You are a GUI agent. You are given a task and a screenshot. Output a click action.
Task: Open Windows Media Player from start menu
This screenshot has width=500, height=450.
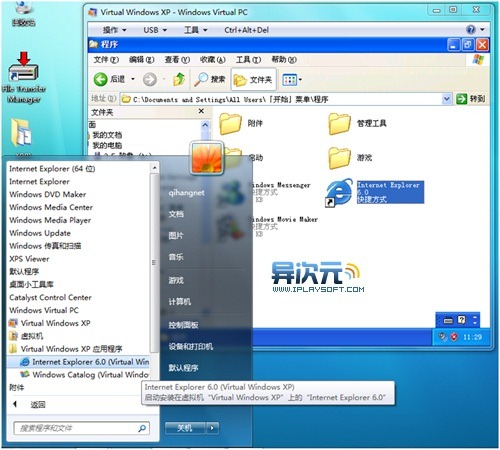coord(50,220)
